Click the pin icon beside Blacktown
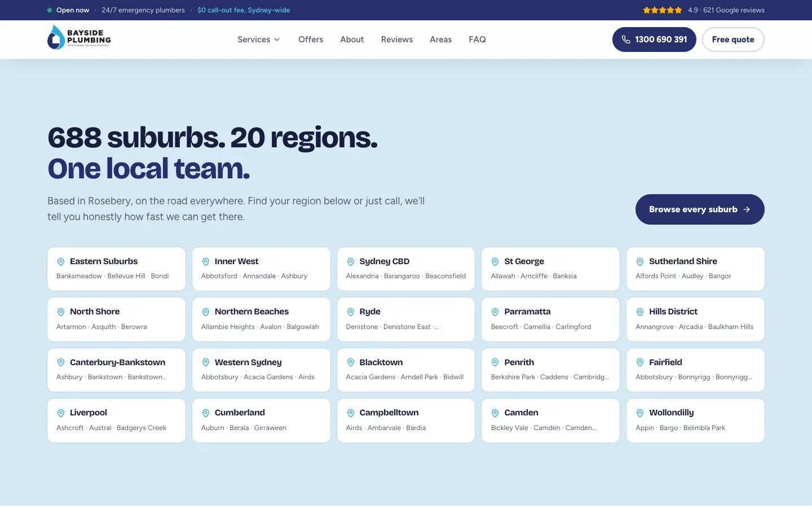This screenshot has width=812, height=508. pos(351,362)
